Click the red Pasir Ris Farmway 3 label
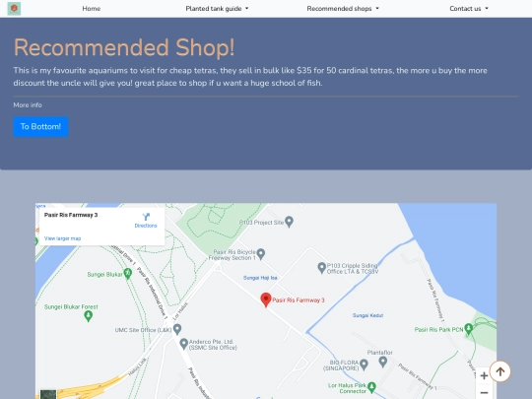This screenshot has height=399, width=532. coord(299,300)
